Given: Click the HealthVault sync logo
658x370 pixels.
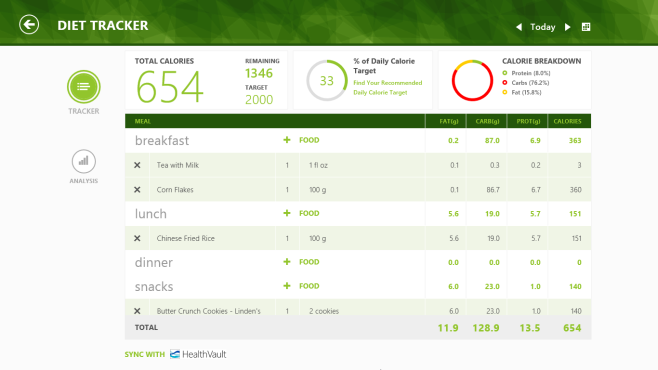Looking at the screenshot, I should (x=198, y=354).
